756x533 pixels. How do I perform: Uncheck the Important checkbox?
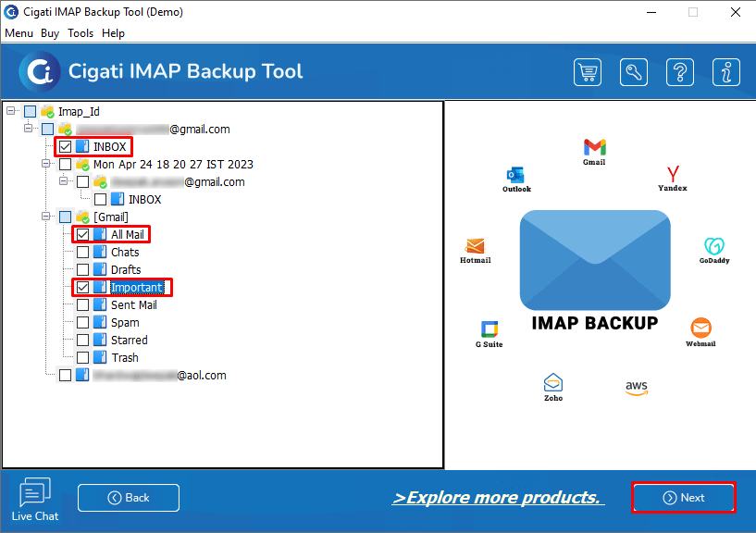[83, 288]
